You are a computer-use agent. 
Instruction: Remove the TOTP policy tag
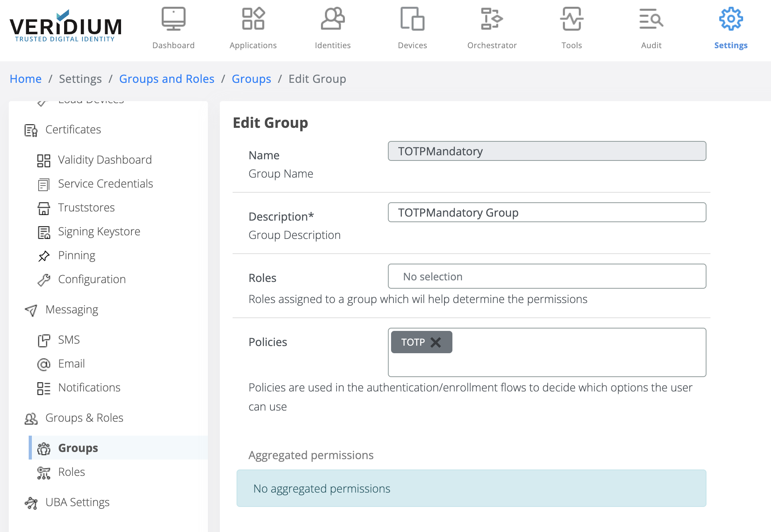pyautogui.click(x=436, y=342)
